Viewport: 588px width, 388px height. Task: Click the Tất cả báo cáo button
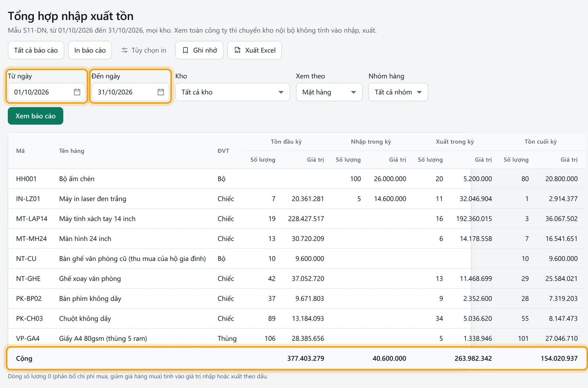point(36,50)
